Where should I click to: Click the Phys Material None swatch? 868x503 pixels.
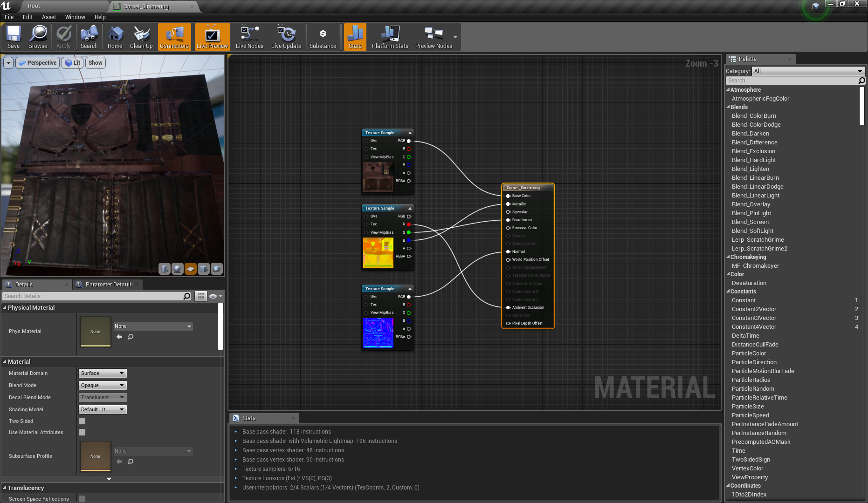tap(95, 331)
